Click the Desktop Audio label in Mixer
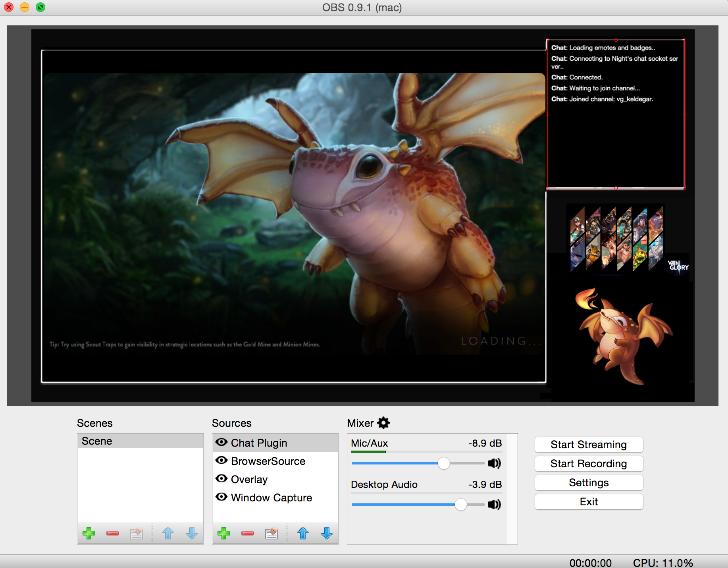 click(384, 484)
